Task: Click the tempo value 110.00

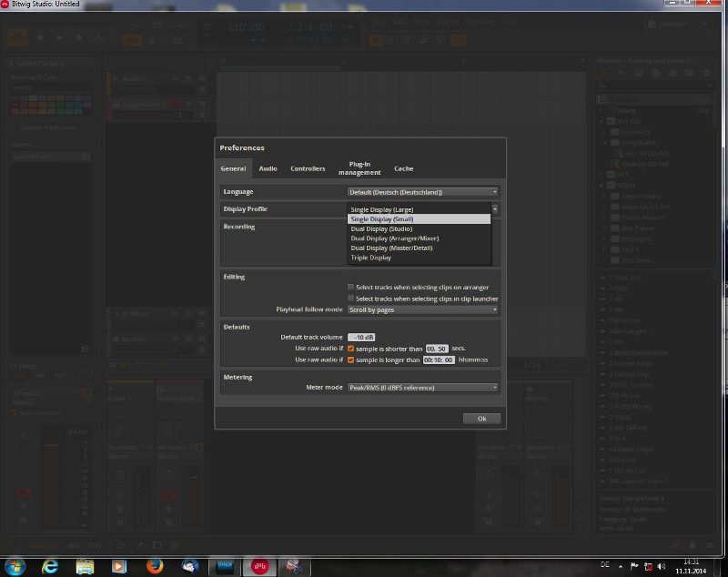Action: click(x=246, y=27)
